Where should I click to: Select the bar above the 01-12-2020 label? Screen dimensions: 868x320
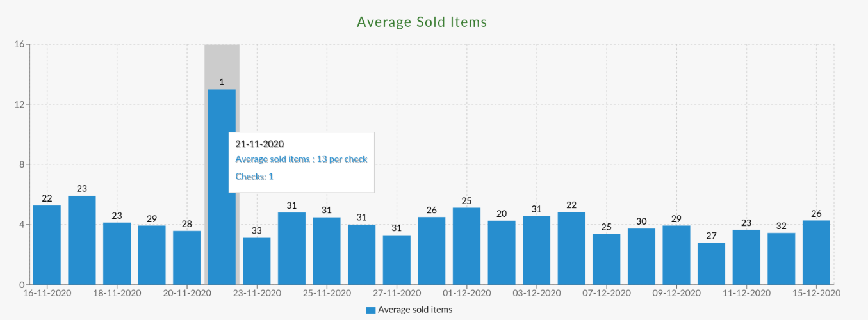tap(466, 246)
